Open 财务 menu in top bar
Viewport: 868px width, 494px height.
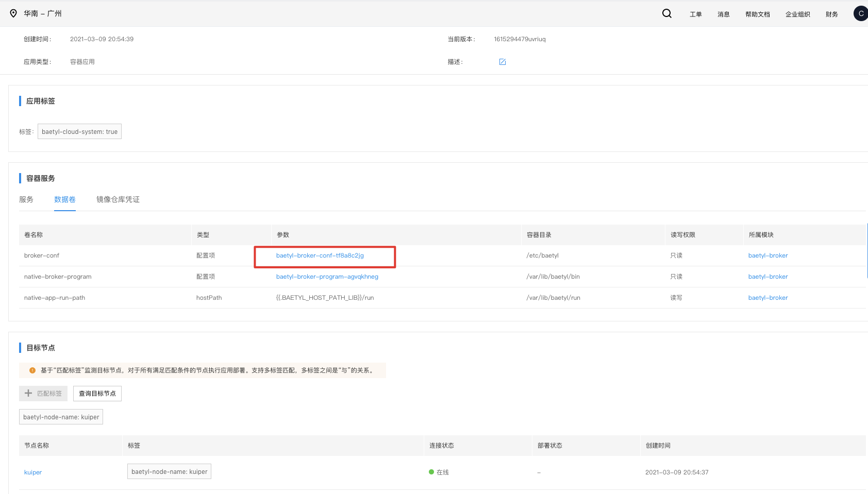pos(832,14)
